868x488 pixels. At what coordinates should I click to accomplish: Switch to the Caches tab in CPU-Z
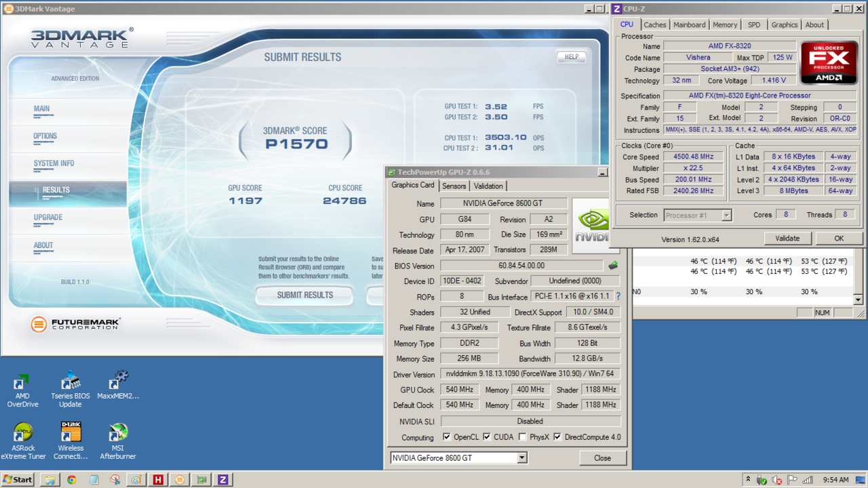655,25
